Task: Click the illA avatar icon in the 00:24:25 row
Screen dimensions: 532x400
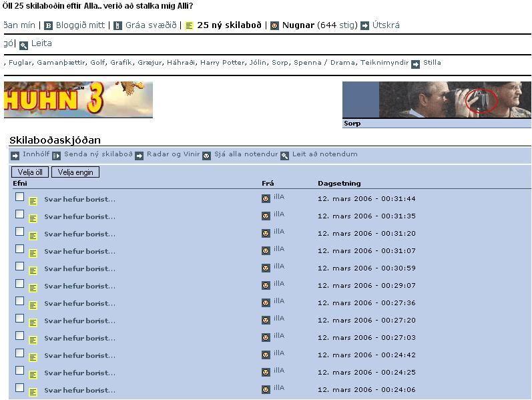Action: click(266, 372)
